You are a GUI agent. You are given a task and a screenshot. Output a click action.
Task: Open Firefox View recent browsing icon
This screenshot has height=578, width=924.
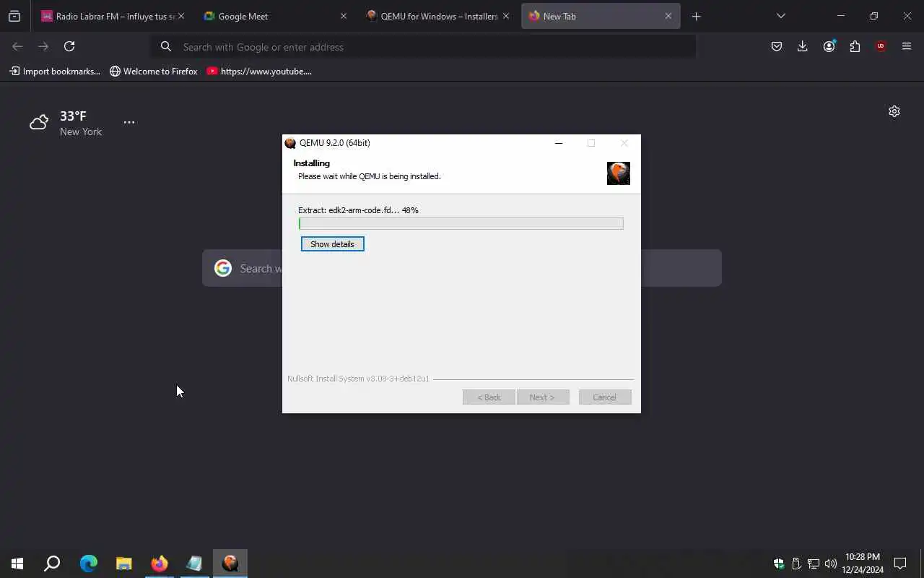[x=14, y=16]
